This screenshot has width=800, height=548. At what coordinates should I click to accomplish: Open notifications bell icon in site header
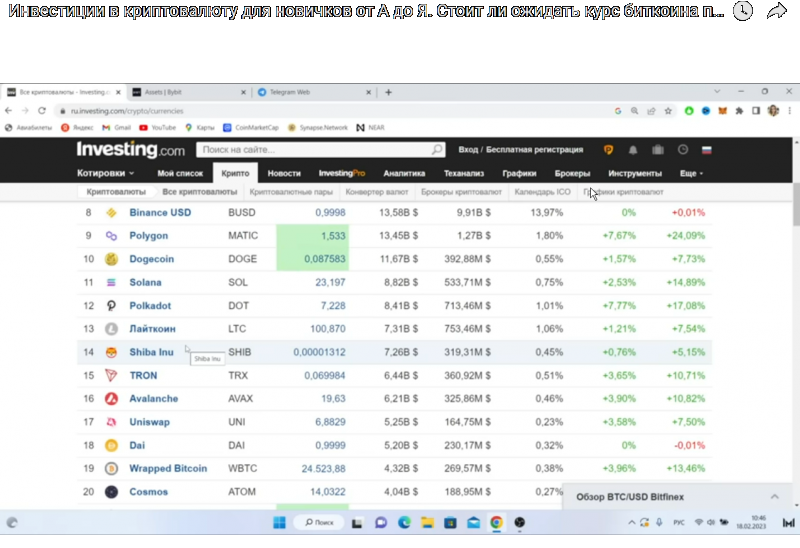tap(633, 150)
